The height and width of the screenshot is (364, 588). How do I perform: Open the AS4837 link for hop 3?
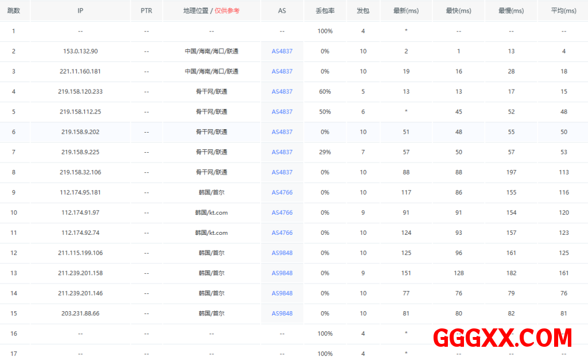[282, 71]
